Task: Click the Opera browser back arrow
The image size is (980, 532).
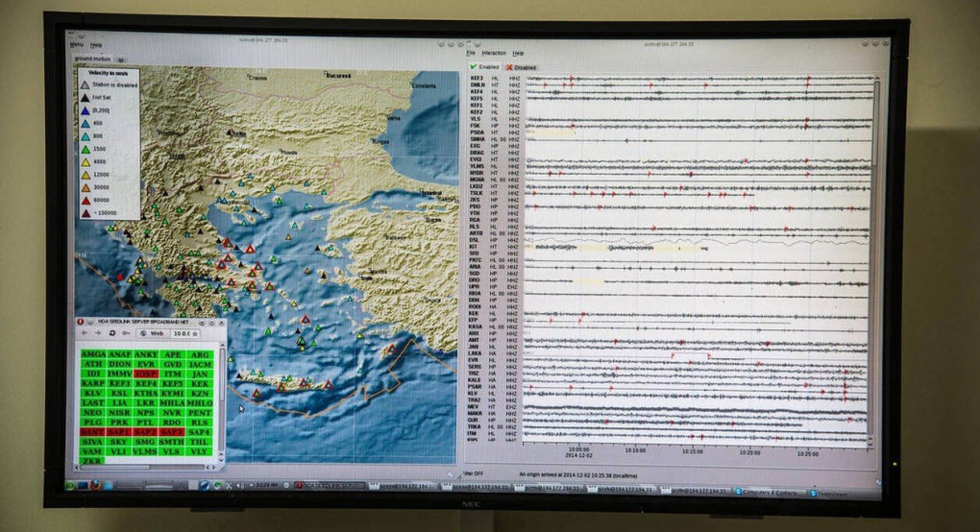Action: (x=85, y=333)
